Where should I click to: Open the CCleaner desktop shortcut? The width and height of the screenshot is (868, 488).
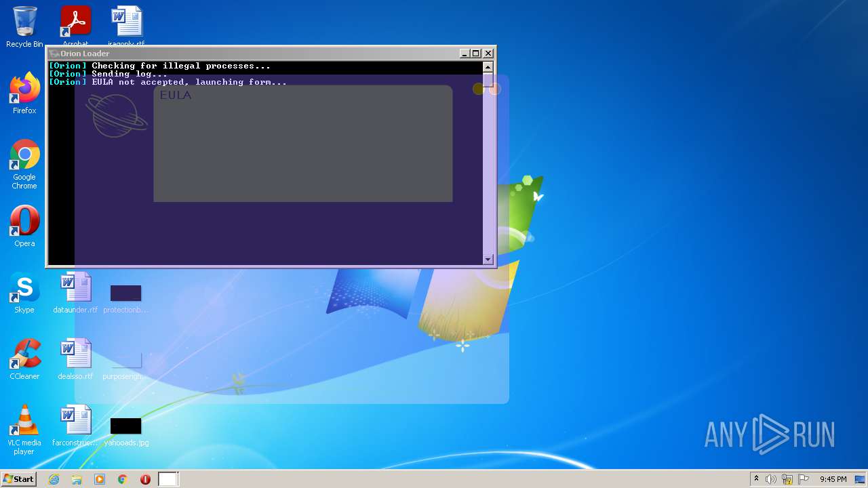[x=24, y=359]
